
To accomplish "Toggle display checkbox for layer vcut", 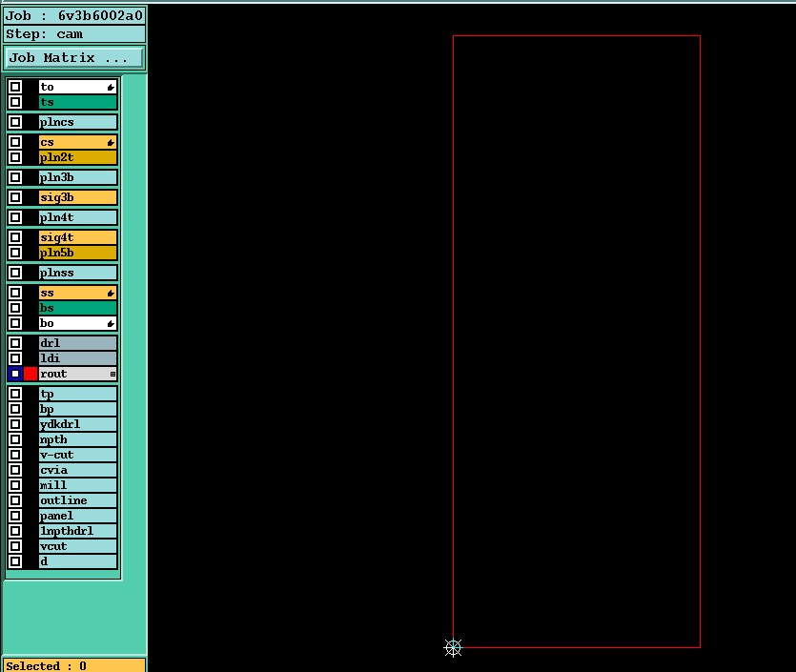I will click(15, 546).
